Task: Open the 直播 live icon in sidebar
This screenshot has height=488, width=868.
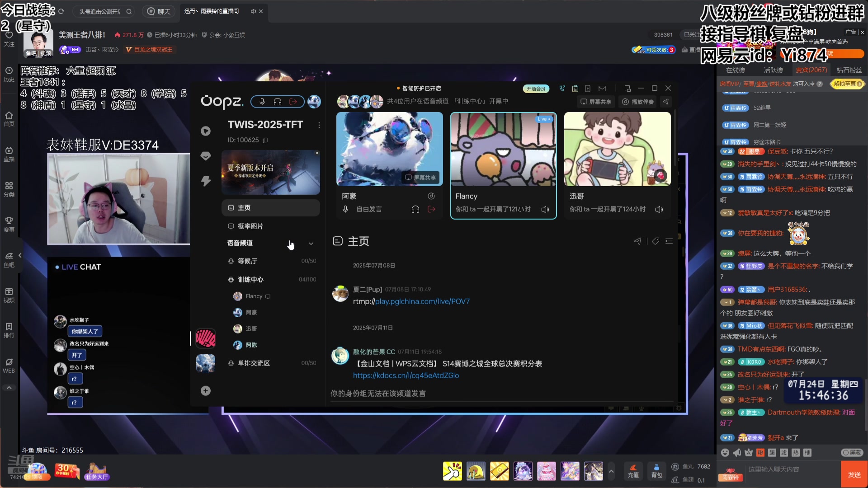Action: (x=9, y=154)
